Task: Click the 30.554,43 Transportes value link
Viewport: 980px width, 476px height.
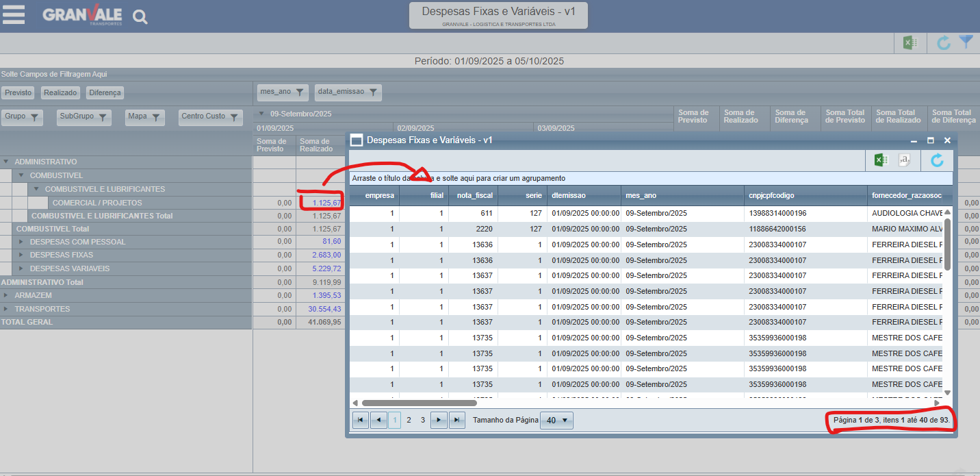Action: coord(324,309)
